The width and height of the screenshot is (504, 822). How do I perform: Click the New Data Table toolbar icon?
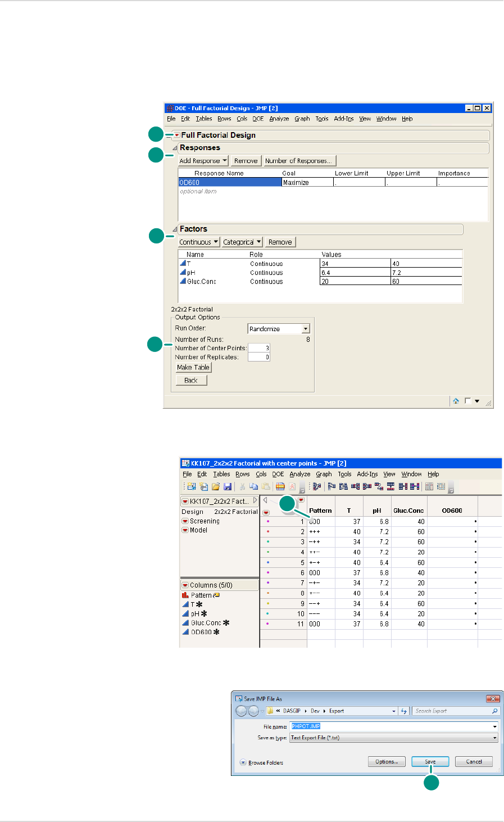coord(191,486)
